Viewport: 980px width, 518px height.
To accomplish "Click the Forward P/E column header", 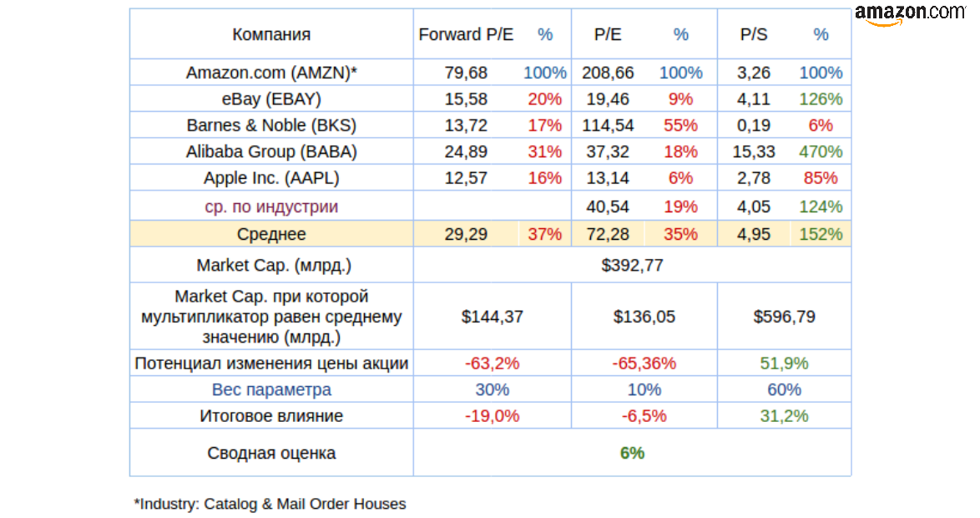I will point(466,34).
